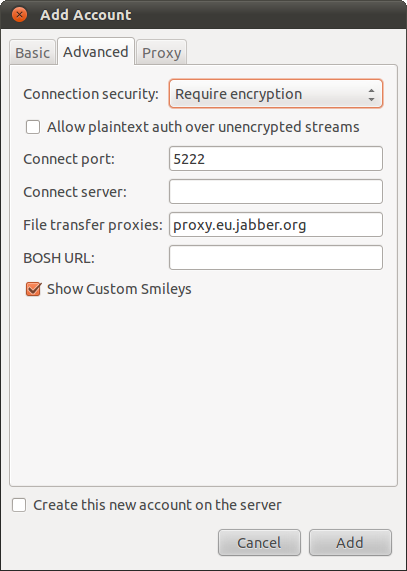Click the BOSH URL label text
The image size is (407, 571).
click(x=59, y=258)
